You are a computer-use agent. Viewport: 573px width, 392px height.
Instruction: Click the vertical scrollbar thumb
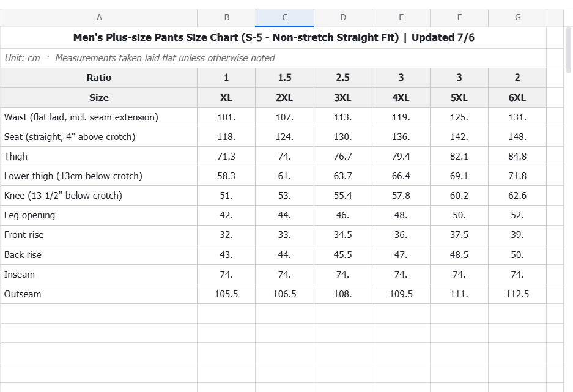pyautogui.click(x=569, y=50)
